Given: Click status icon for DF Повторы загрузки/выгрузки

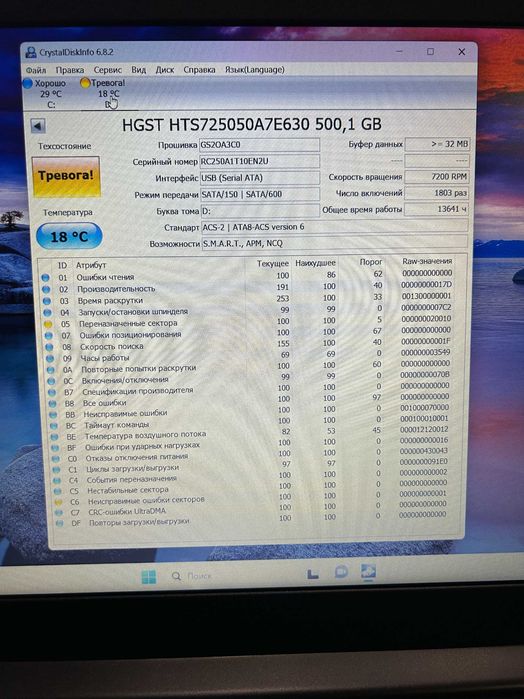Looking at the screenshot, I should point(59,522).
